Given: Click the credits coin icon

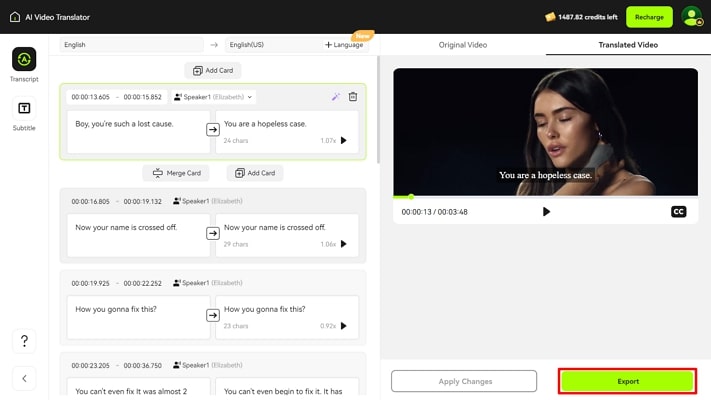Looking at the screenshot, I should point(550,17).
